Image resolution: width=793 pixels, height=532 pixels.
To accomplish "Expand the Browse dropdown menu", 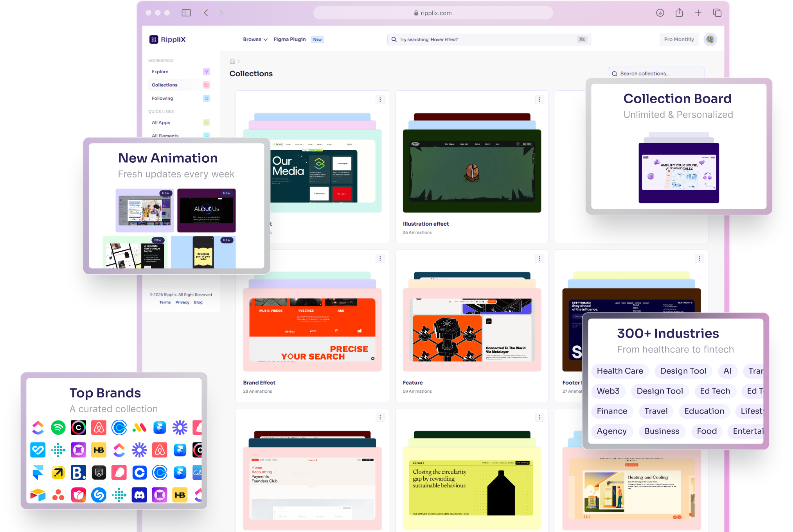I will click(255, 40).
